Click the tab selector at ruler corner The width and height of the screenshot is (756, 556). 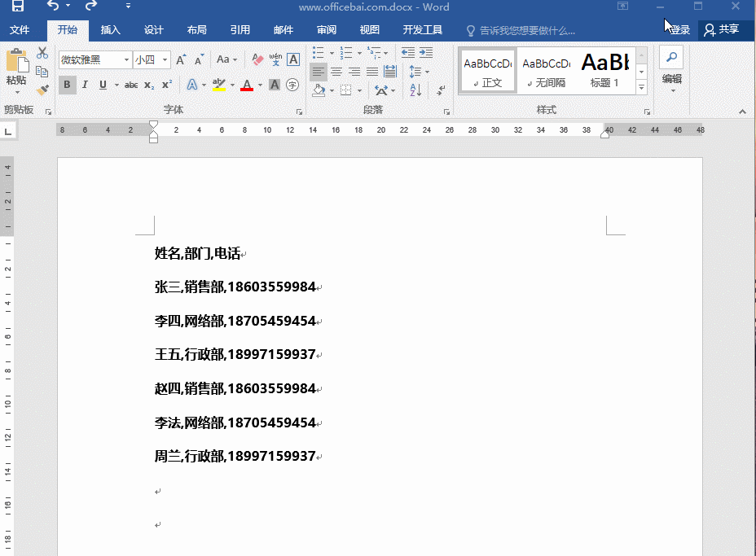[8, 131]
